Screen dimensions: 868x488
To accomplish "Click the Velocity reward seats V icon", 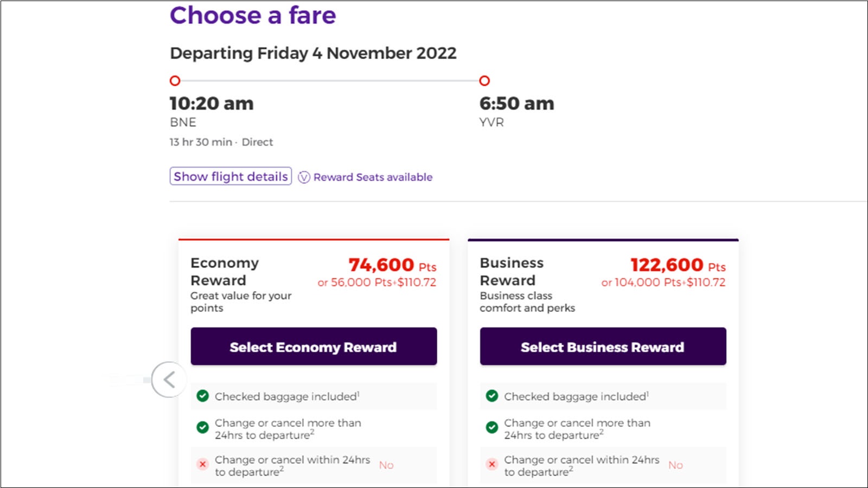I will [304, 177].
